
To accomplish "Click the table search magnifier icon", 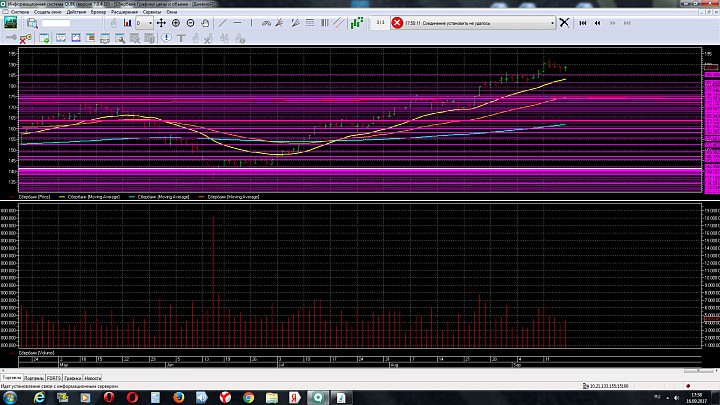I will 120,39.
